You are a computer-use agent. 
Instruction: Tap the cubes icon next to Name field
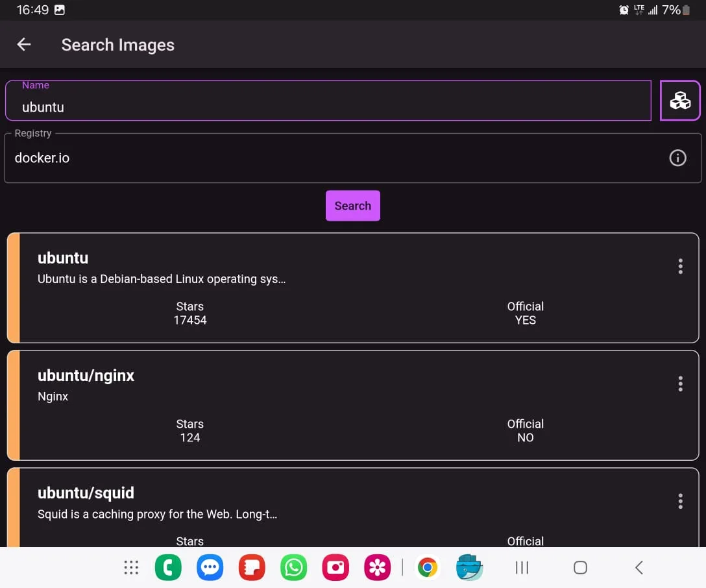click(x=680, y=101)
